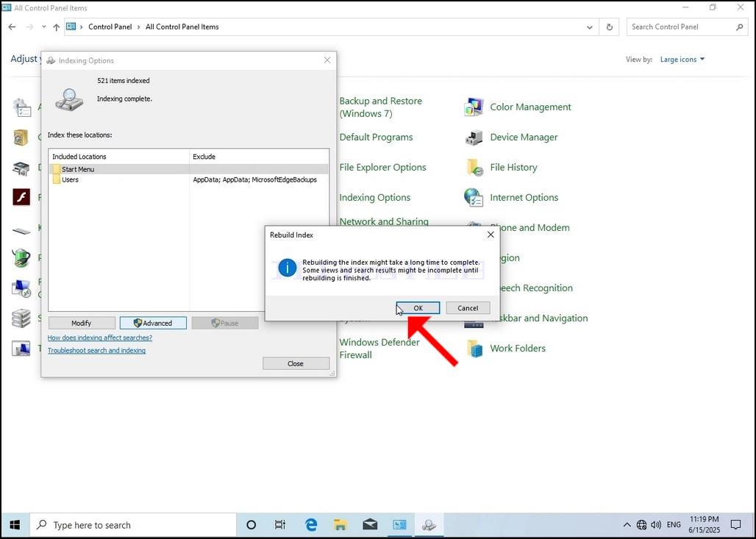Open Advanced indexing settings
Viewport: 756px width, 539px height.
point(153,323)
